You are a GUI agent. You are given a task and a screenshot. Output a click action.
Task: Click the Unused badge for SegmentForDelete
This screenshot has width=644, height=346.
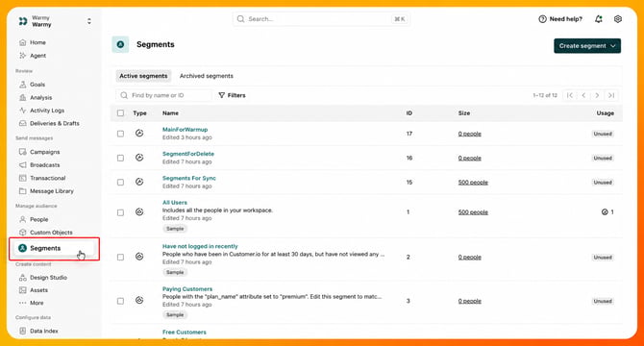[603, 158]
